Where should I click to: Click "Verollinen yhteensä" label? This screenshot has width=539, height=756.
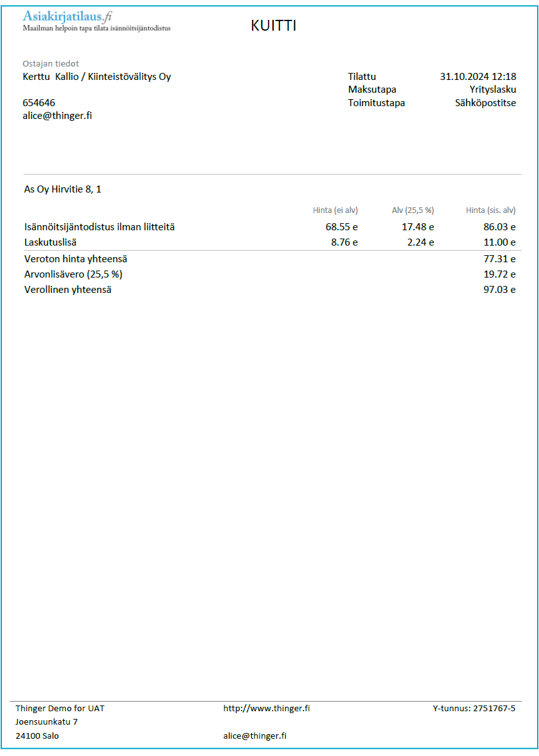tap(68, 290)
